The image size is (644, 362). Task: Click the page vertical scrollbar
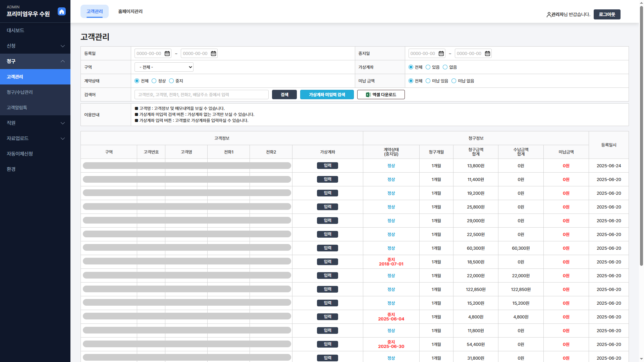(641, 134)
